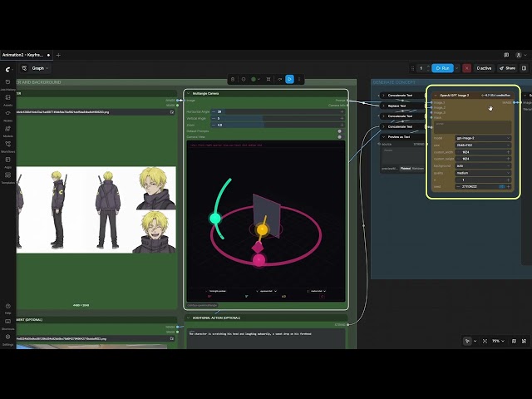532x399 pixels.
Task: Open the pointer mode dropdown arrow
Action: tap(475, 341)
